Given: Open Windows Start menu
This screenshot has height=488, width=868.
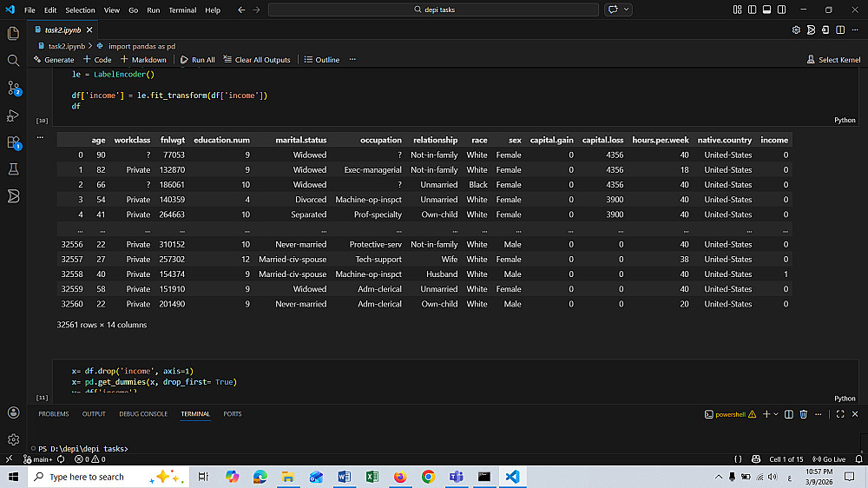Looking at the screenshot, I should (13, 477).
